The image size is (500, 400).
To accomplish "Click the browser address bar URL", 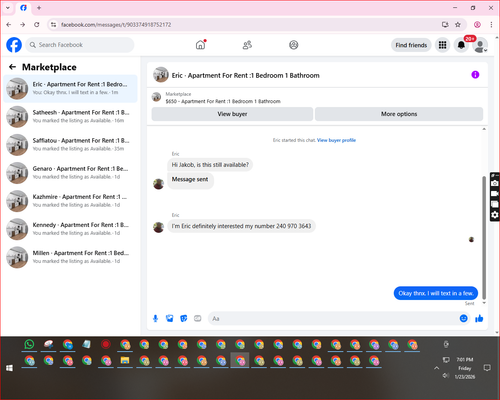I will pyautogui.click(x=116, y=25).
